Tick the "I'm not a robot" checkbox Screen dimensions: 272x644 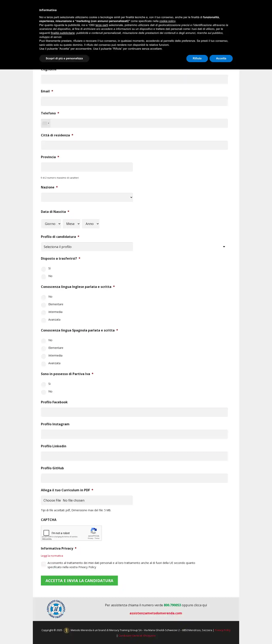pyautogui.click(x=47, y=533)
